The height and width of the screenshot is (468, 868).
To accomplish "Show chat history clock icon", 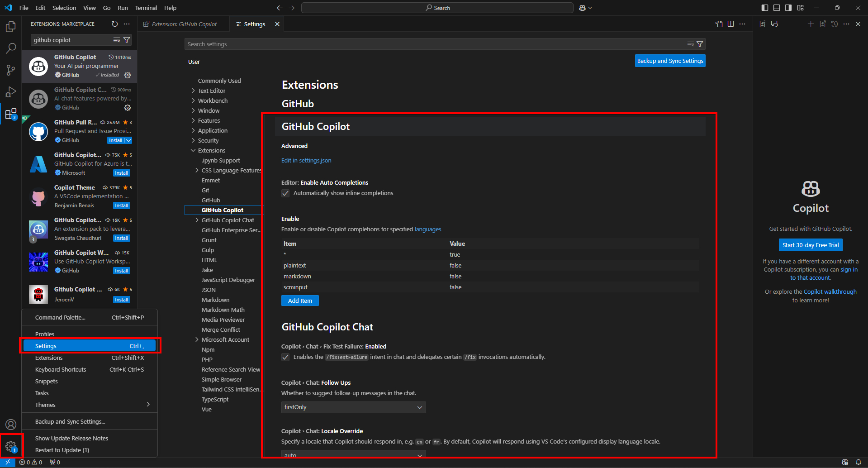I will [835, 24].
